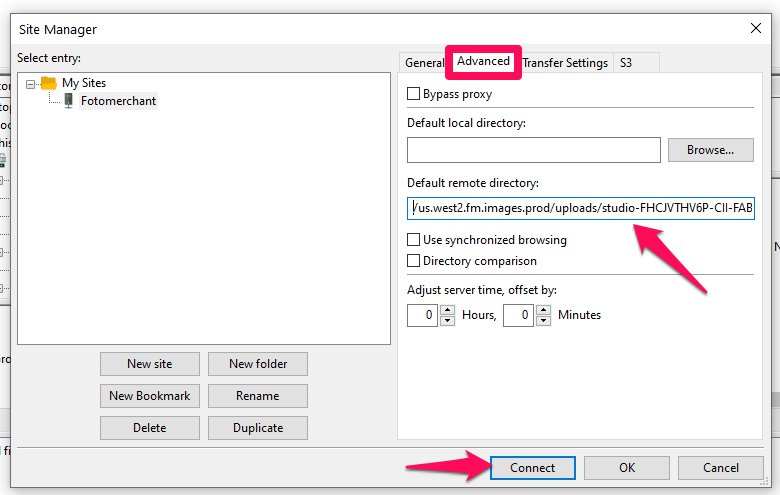Switch to the General tab

(424, 63)
